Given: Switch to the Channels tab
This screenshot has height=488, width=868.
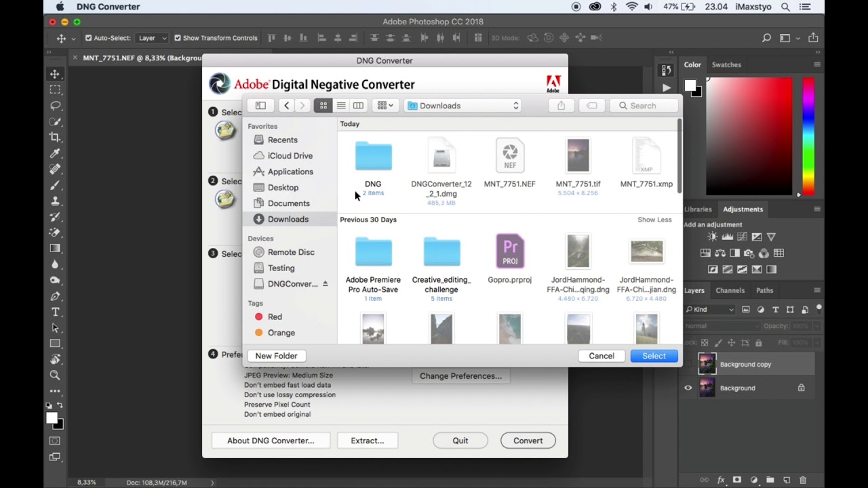Looking at the screenshot, I should click(x=730, y=290).
